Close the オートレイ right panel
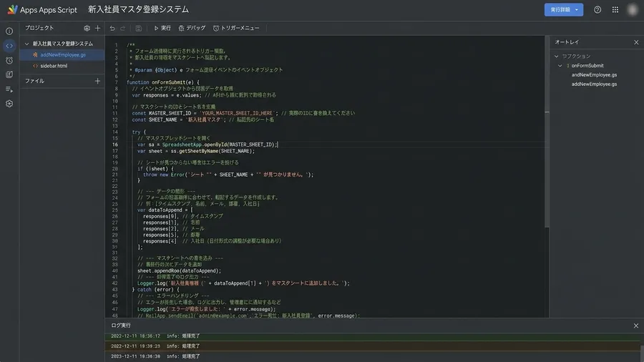Image resolution: width=644 pixels, height=362 pixels. (636, 42)
